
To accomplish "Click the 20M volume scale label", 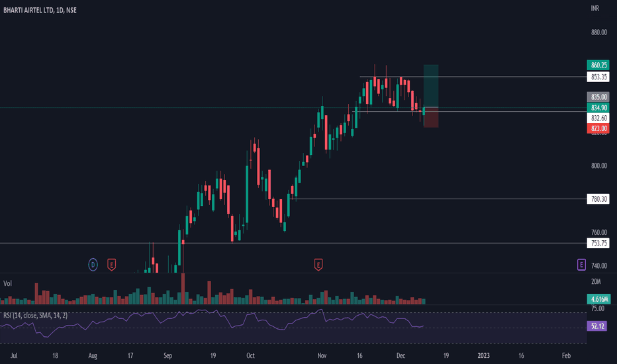I will tap(596, 281).
